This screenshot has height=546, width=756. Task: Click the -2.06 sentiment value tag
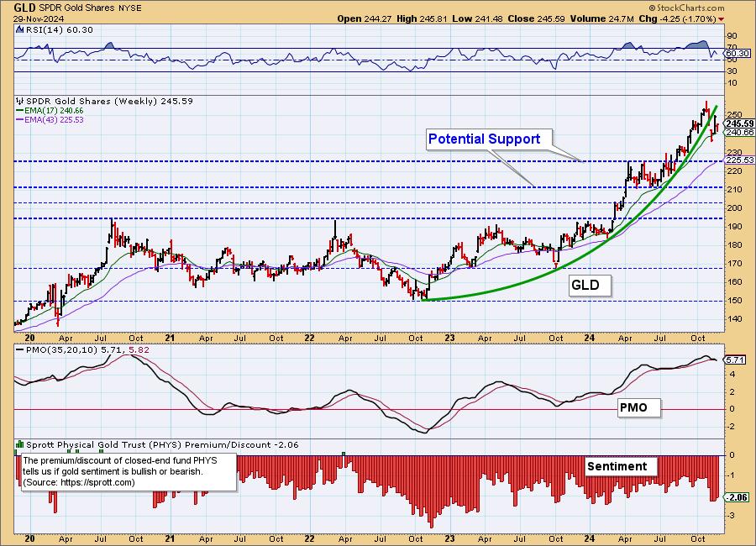point(738,497)
